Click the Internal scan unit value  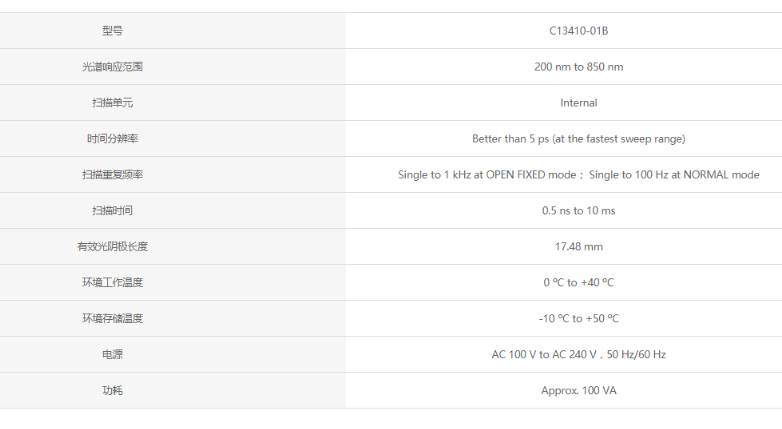[579, 103]
